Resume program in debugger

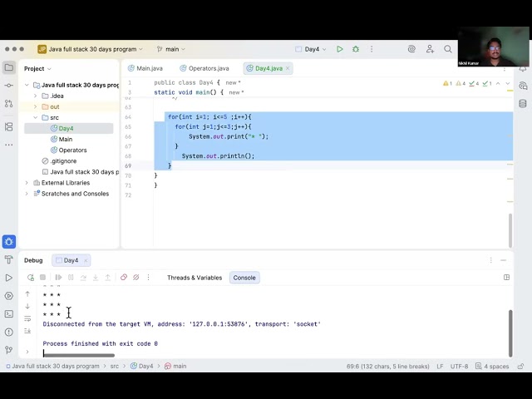click(x=58, y=278)
